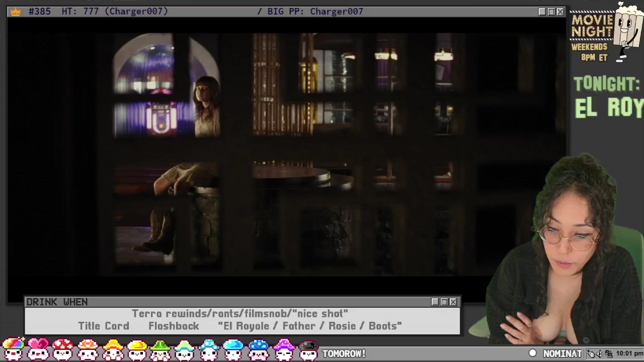Click the pink heart-capped mushroom character
This screenshot has width=644, height=362.
[38, 349]
